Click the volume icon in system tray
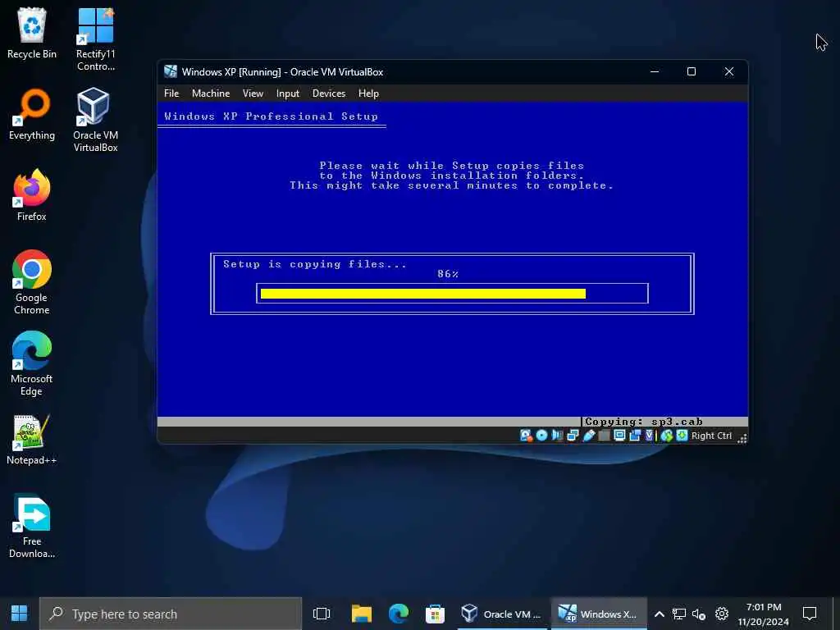840x630 pixels. tap(699, 614)
